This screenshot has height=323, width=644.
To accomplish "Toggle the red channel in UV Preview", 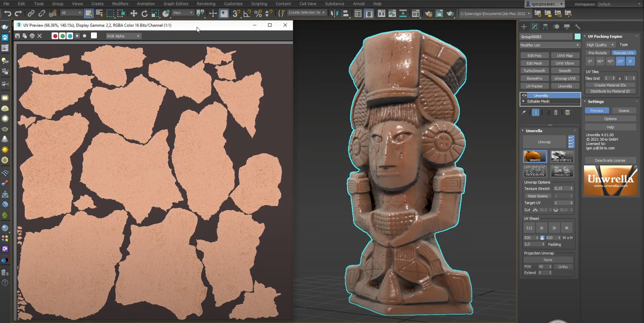I will coord(55,36).
